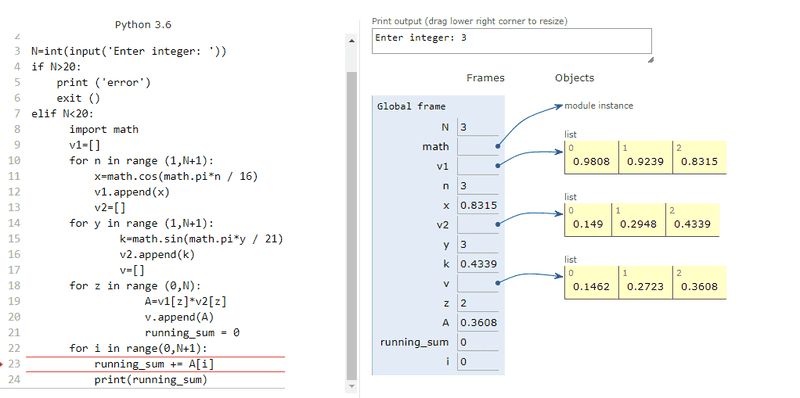Image resolution: width=800 pixels, height=398 pixels.
Task: Click the 'running_sum = 0' code line
Action: tap(192, 333)
